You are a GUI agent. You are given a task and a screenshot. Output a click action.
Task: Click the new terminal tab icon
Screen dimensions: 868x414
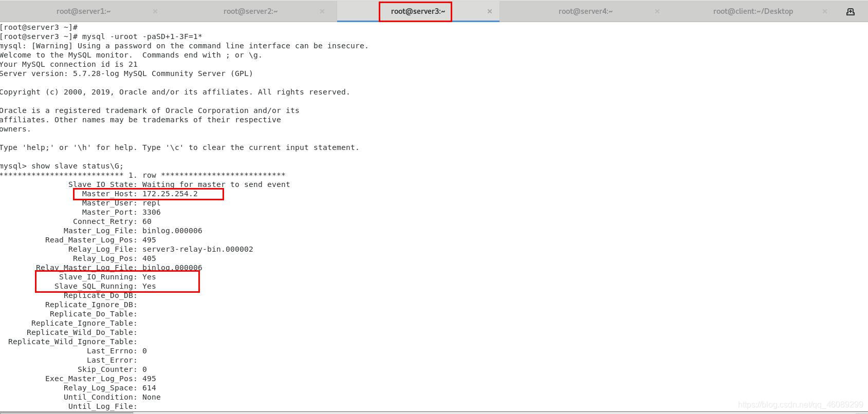point(851,11)
